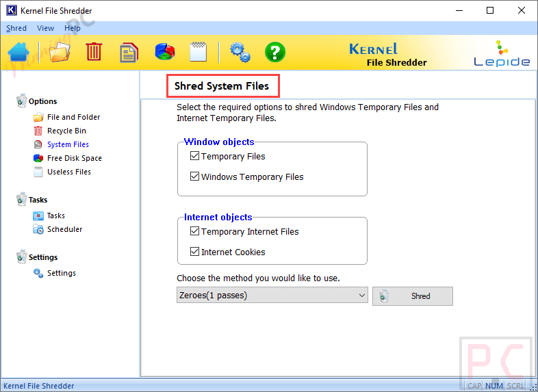
Task: Uncheck the Temporary Files checkbox
Action: tap(194, 156)
